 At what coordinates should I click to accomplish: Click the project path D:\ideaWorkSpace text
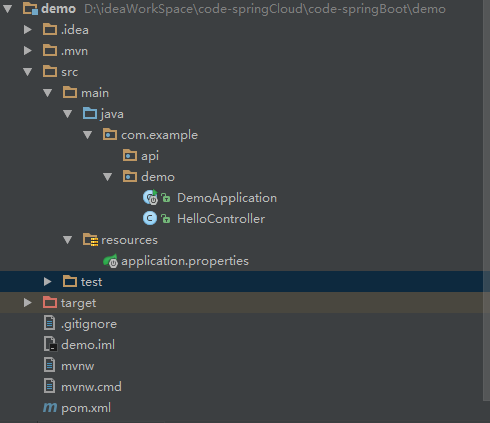265,9
